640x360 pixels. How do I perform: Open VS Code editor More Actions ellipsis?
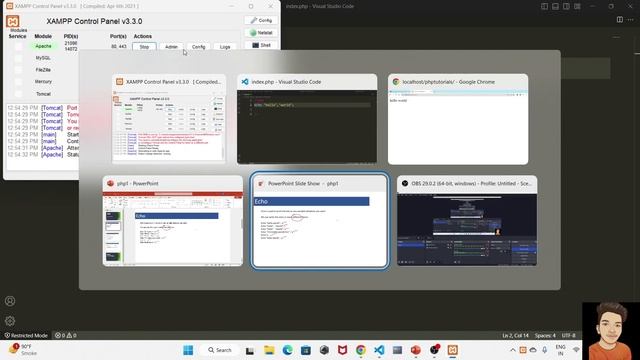coord(631,20)
